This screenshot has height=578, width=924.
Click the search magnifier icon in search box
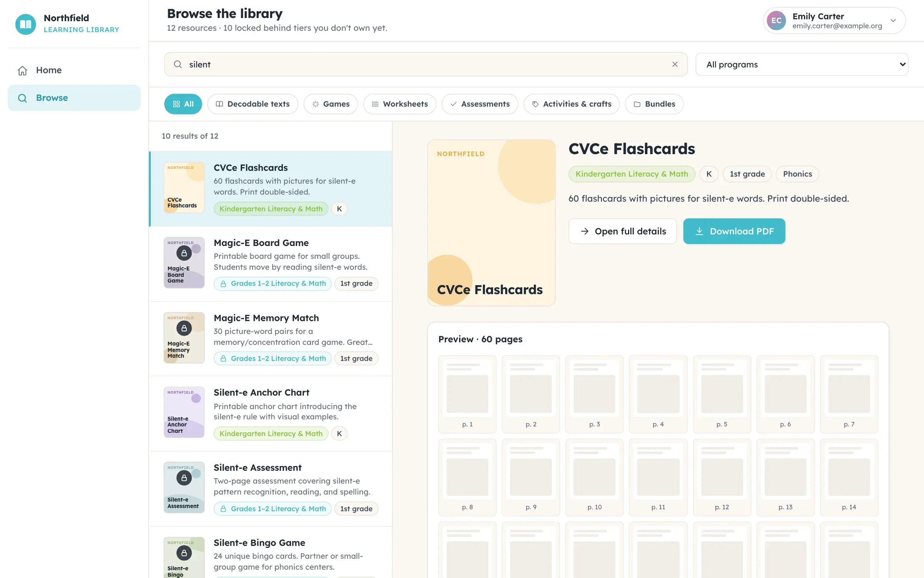pyautogui.click(x=177, y=64)
